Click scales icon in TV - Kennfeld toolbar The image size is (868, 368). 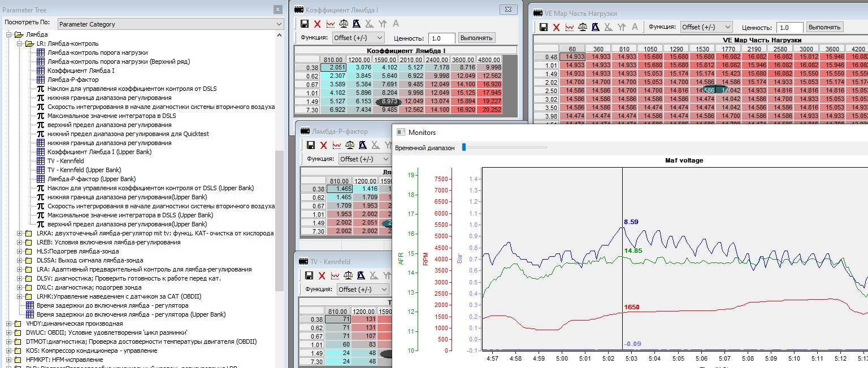(x=349, y=275)
